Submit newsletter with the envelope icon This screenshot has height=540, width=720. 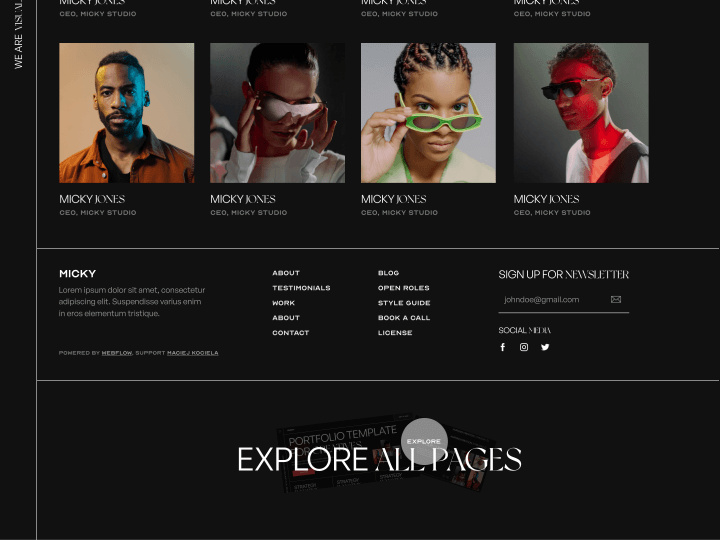pos(616,299)
